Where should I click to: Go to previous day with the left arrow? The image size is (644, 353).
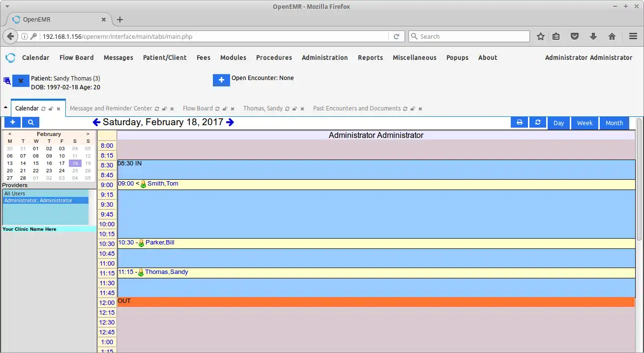point(96,122)
